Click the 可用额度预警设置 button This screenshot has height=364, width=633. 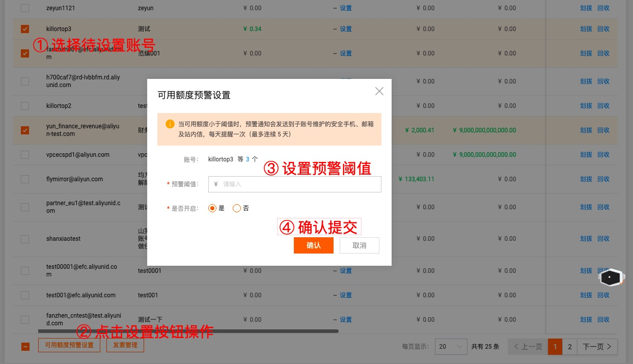69,346
